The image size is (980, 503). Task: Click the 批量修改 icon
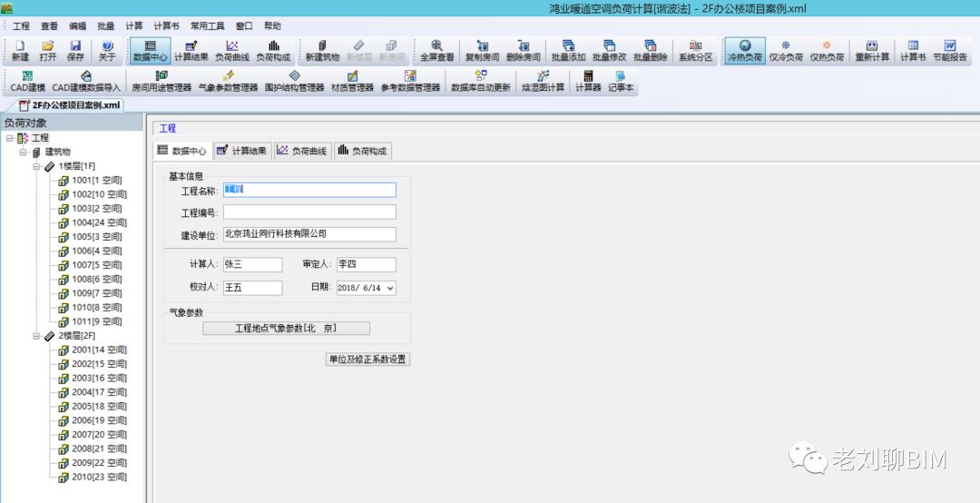pyautogui.click(x=610, y=51)
